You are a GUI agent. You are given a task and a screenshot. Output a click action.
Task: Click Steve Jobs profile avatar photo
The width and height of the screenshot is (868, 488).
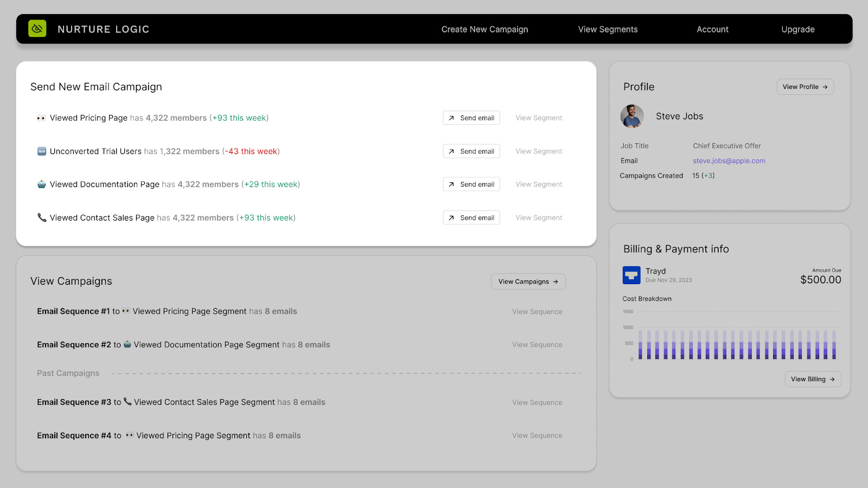[x=632, y=116]
